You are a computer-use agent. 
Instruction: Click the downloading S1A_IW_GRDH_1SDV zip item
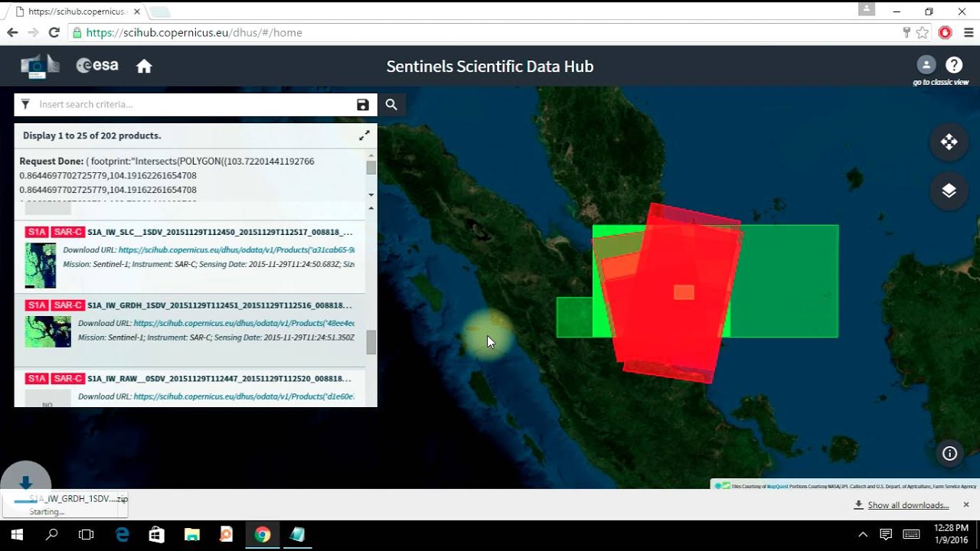click(x=64, y=505)
